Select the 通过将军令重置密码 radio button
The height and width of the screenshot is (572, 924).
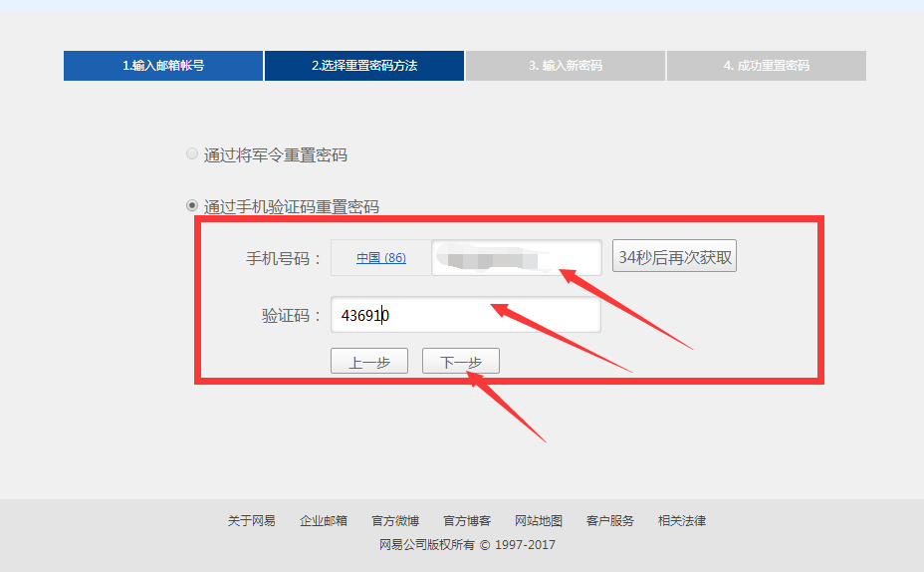pos(192,154)
